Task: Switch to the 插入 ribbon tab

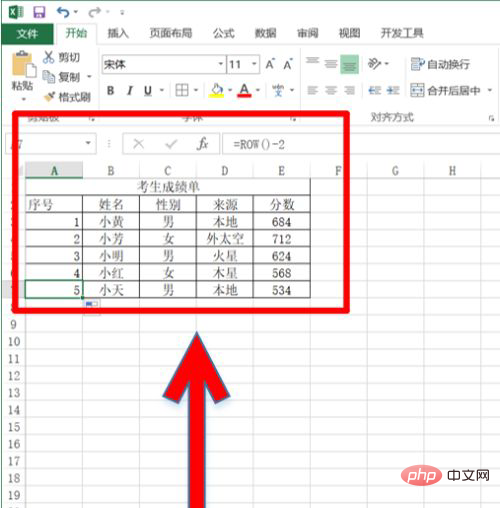Action: coord(118,33)
